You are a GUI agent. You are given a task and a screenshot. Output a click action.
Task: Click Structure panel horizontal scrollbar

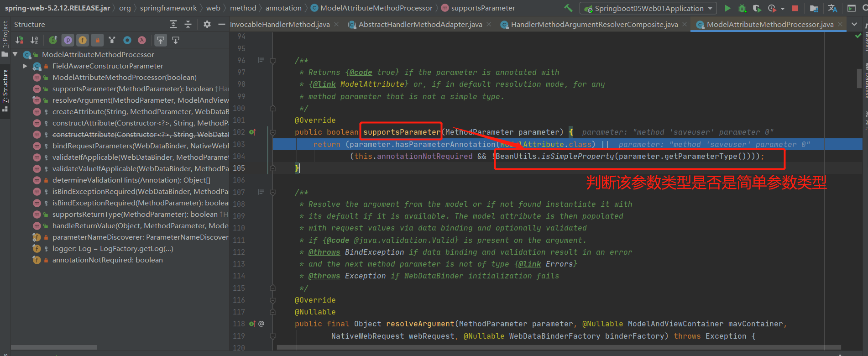point(53,347)
